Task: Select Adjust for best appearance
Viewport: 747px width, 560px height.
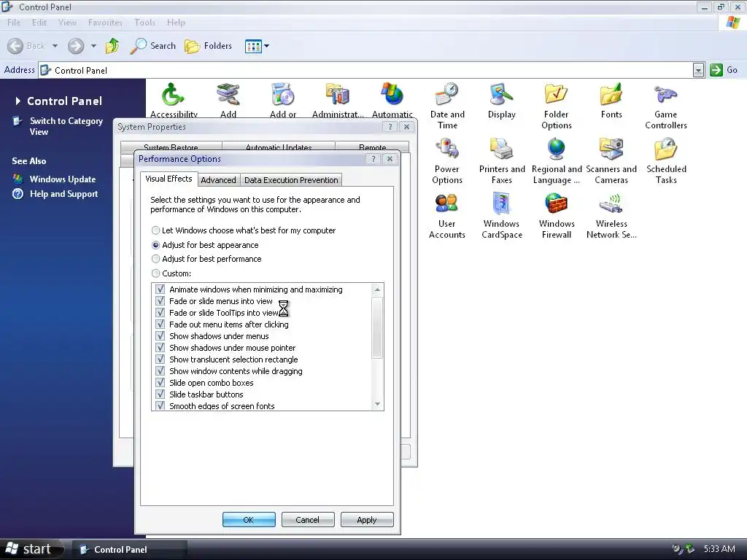Action: pos(155,245)
